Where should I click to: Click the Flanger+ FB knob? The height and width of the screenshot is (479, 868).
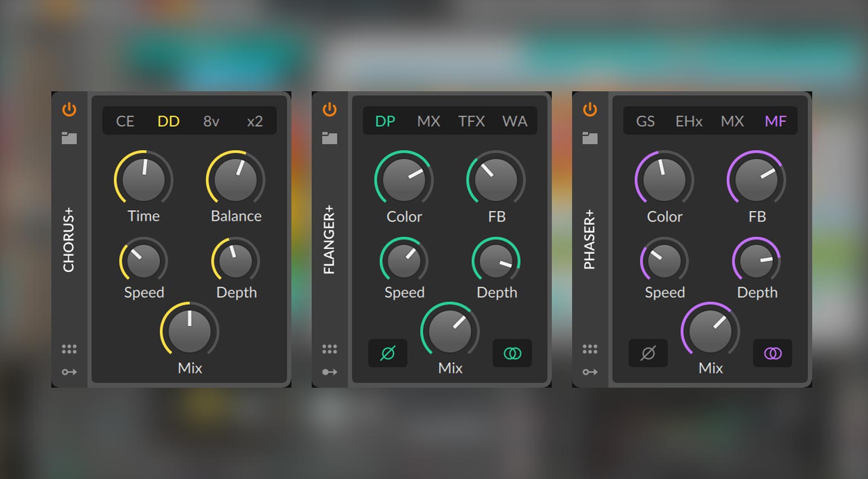tap(496, 179)
